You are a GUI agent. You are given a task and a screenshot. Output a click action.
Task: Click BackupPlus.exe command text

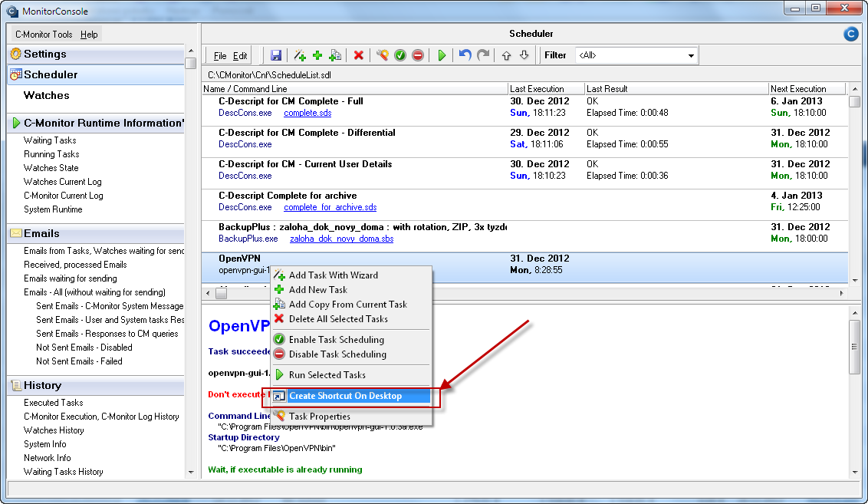point(248,239)
